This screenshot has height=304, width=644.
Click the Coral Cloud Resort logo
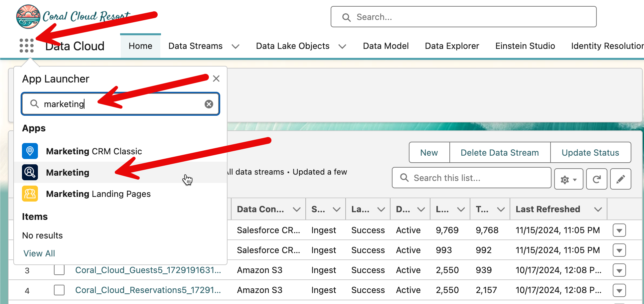pyautogui.click(x=28, y=17)
